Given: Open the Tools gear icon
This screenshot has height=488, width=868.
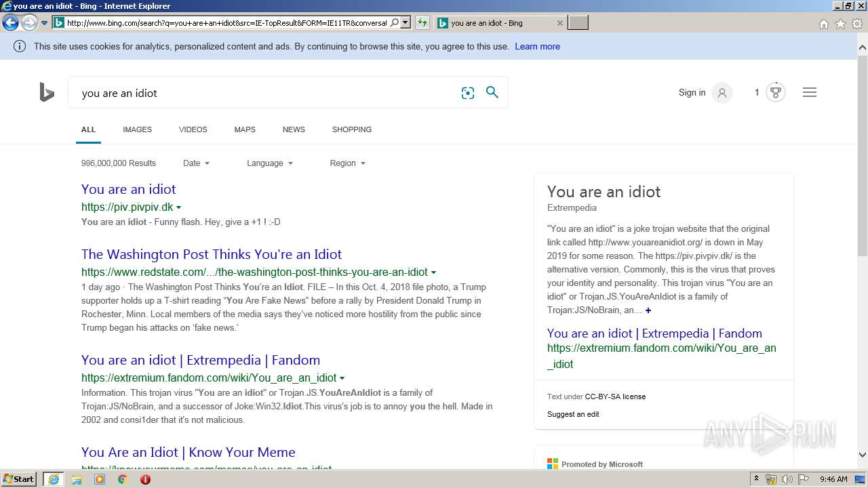Looking at the screenshot, I should tap(857, 24).
